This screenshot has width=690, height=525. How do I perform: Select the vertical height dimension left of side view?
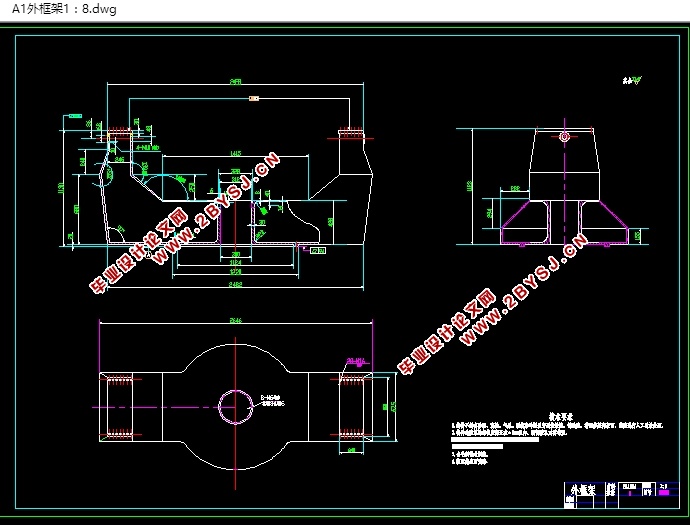pos(469,186)
